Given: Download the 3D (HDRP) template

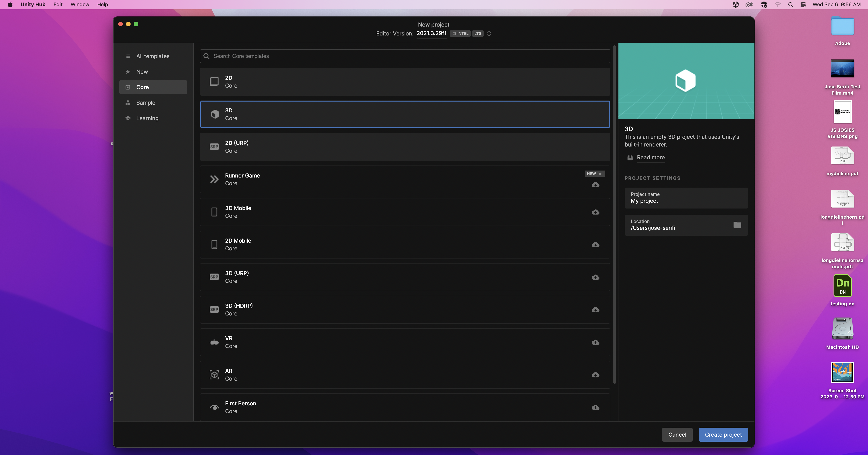Looking at the screenshot, I should (x=595, y=310).
